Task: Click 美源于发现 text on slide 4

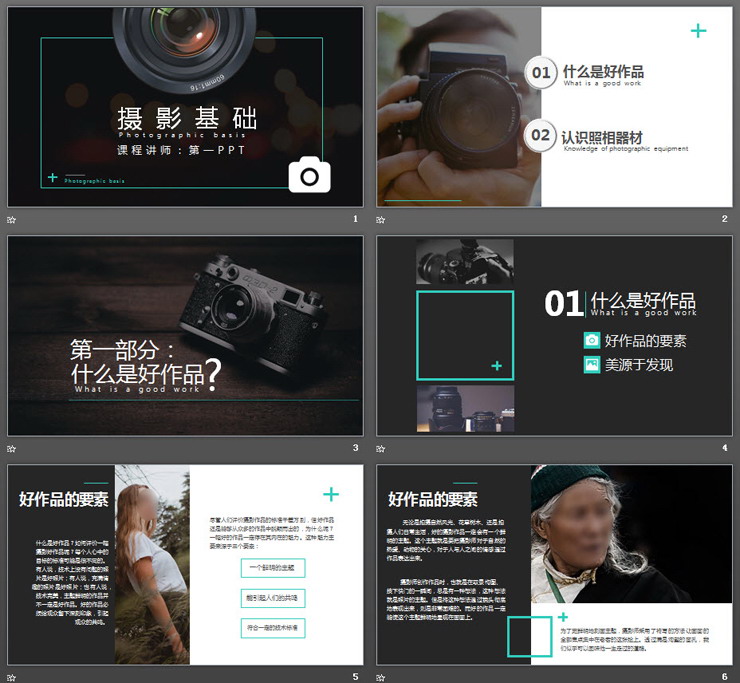Action: (x=639, y=365)
